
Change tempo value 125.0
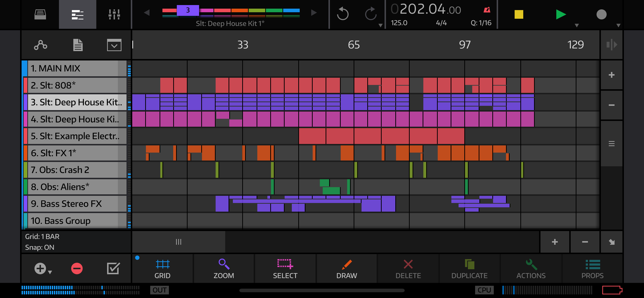coord(399,23)
